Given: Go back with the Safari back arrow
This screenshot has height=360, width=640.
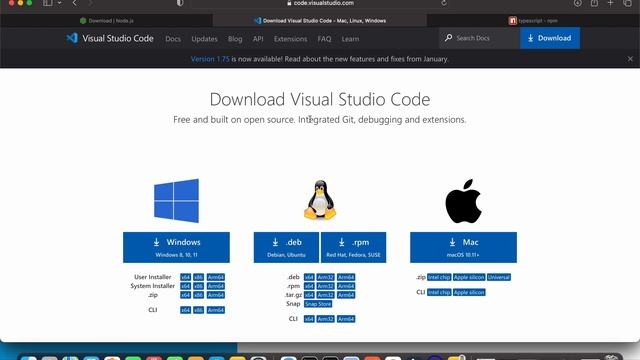Looking at the screenshot, I should (75, 3).
